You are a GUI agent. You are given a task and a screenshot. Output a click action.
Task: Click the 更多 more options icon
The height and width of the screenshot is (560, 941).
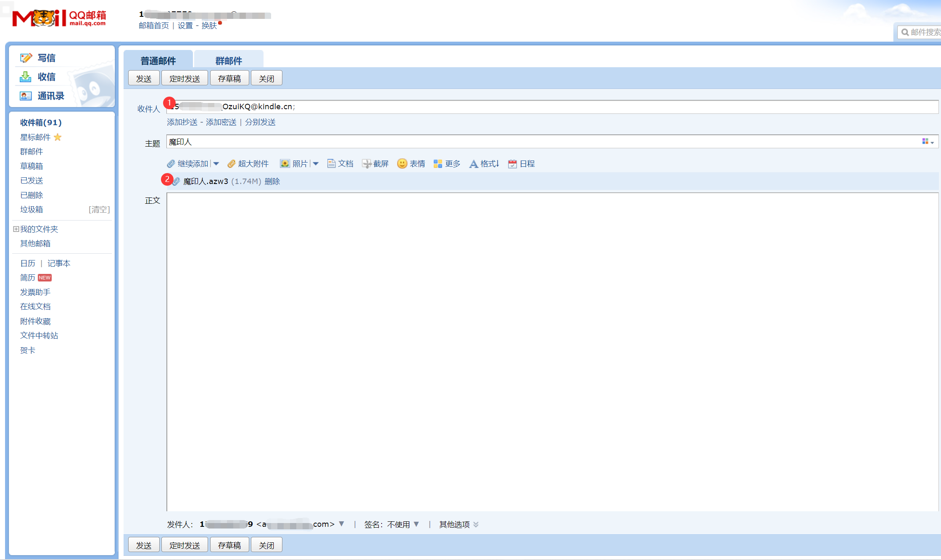(x=438, y=164)
